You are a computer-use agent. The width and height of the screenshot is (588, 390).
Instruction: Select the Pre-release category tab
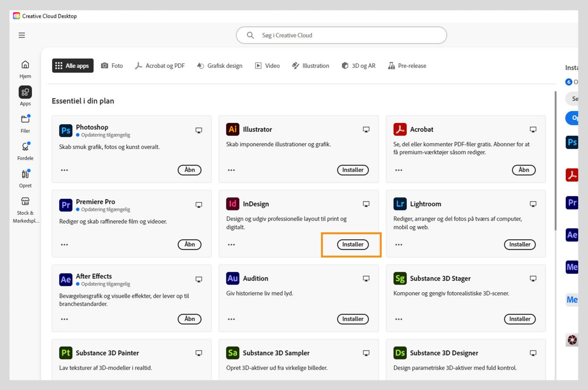click(407, 66)
